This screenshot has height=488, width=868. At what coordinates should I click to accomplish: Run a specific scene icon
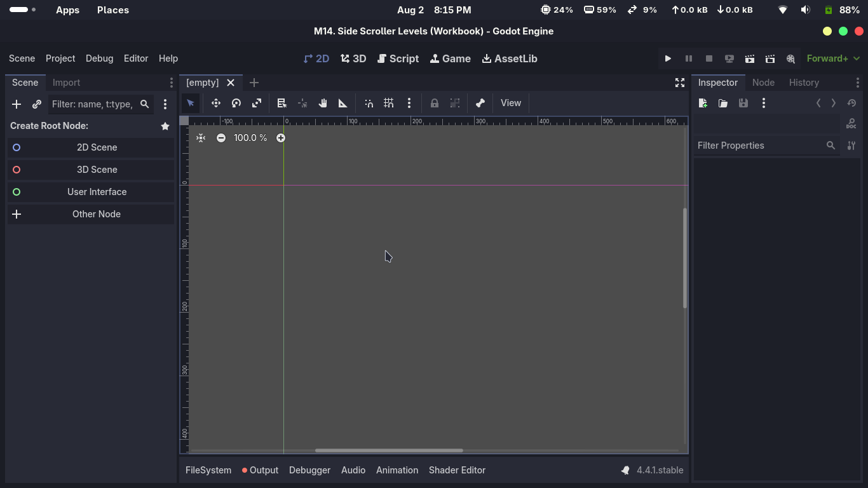pyautogui.click(x=770, y=58)
